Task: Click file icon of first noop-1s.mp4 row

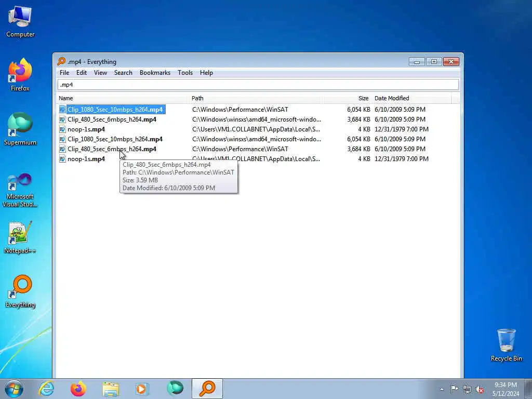Action: tap(62, 129)
